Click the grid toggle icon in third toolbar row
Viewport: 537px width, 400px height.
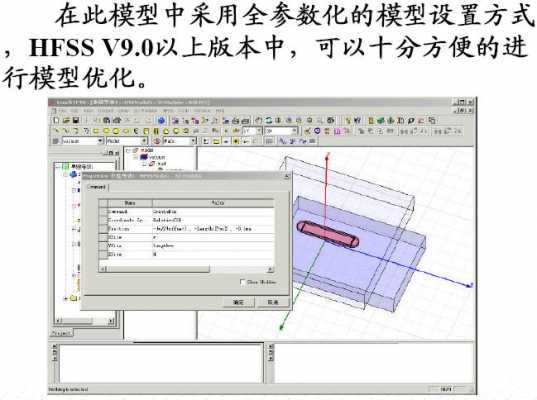269,141
